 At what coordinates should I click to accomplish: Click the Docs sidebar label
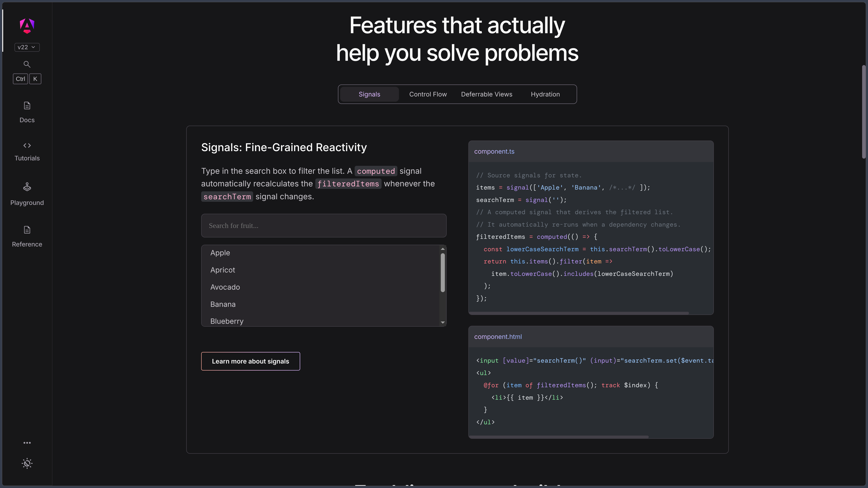coord(27,120)
